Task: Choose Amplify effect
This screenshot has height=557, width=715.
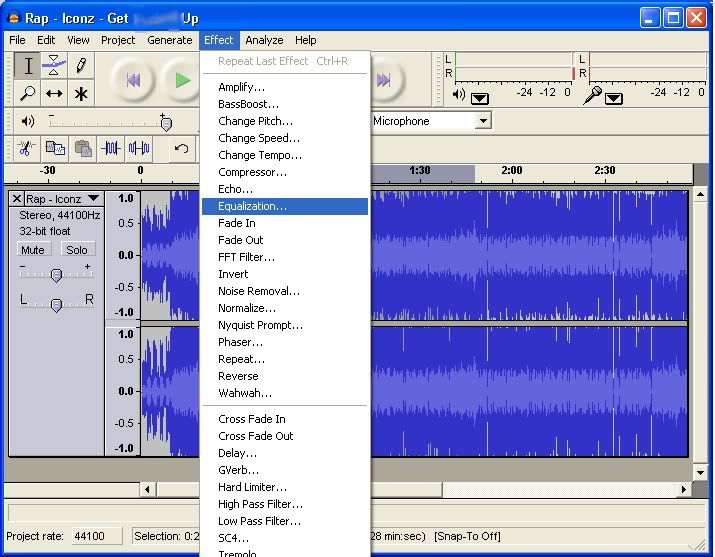Action: (285, 87)
